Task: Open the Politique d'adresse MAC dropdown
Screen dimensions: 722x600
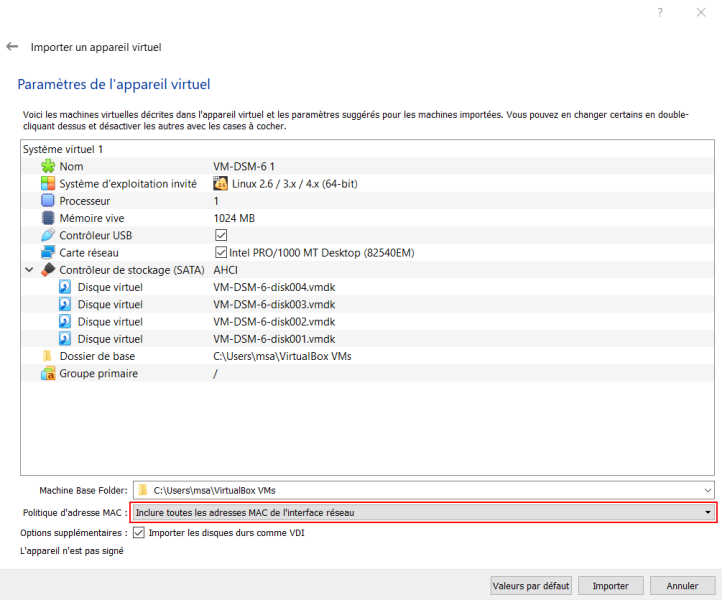Action: click(x=424, y=513)
